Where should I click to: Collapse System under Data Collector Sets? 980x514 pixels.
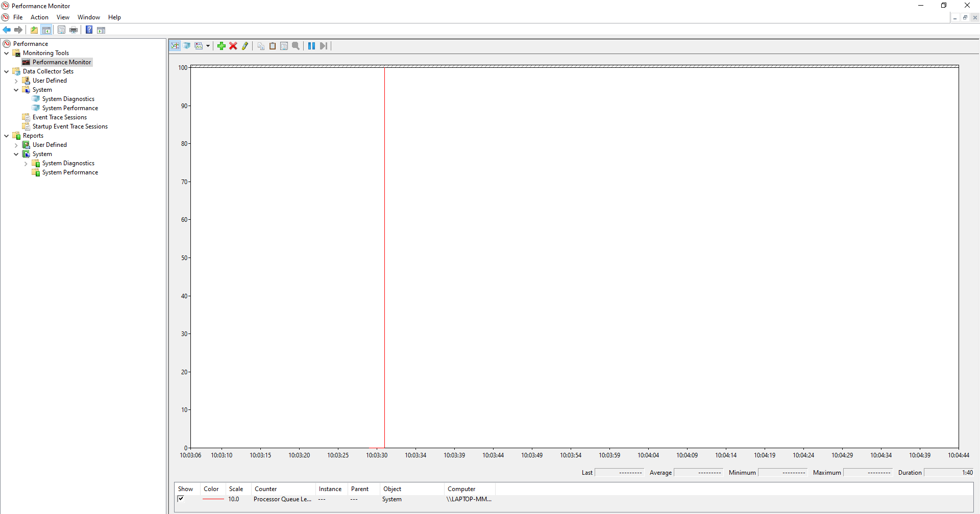click(x=16, y=90)
